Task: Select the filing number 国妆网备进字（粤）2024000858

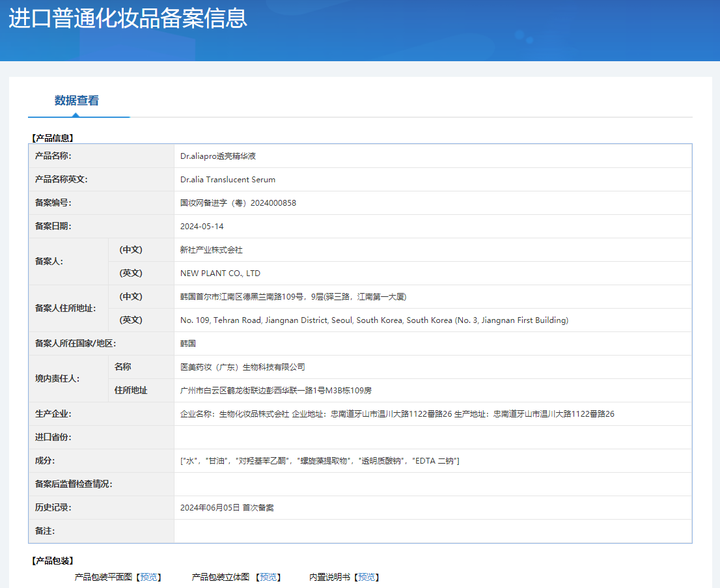Action: 238,203
